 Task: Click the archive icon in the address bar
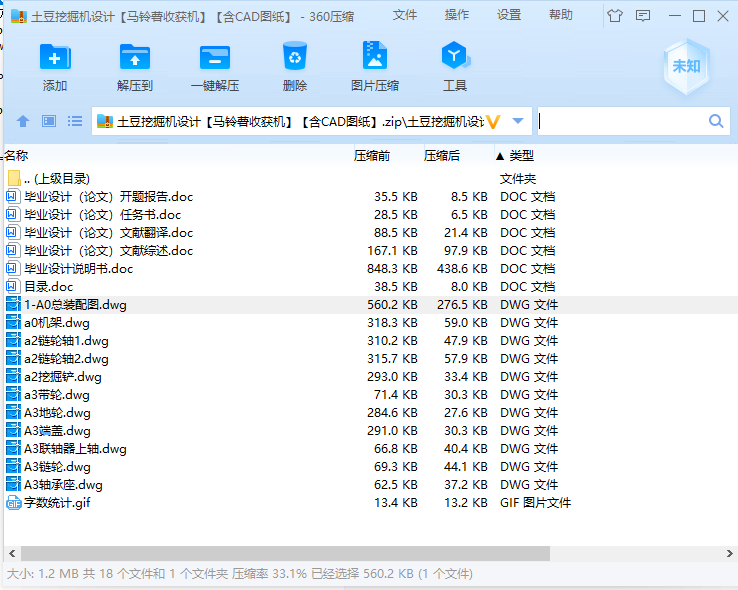point(104,121)
